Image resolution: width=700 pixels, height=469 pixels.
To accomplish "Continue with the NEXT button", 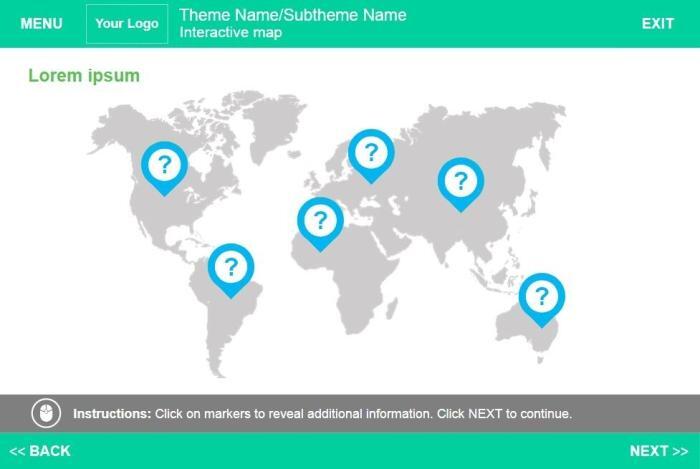I will [658, 451].
